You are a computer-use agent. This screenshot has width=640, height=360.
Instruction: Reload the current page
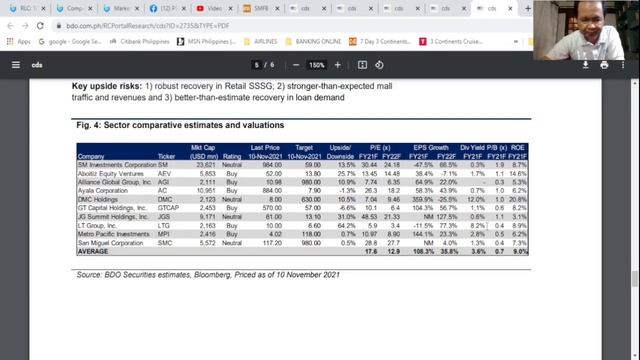click(40, 26)
